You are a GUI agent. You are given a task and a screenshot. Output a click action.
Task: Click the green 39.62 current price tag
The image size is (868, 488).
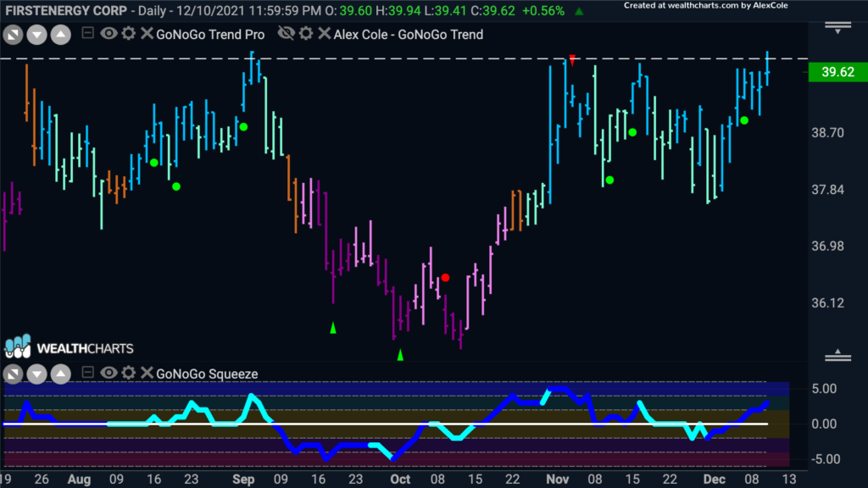click(838, 72)
